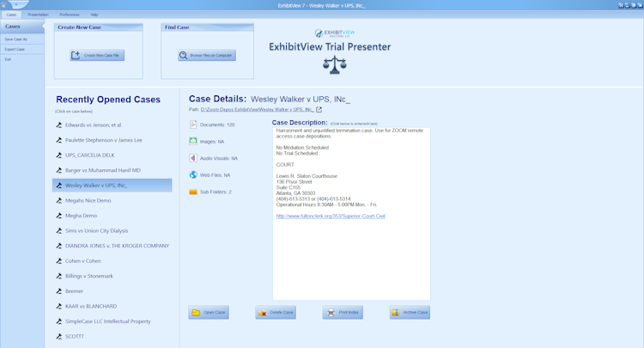The height and width of the screenshot is (348, 644).
Task: Open the Cases ribbon tab
Action: (x=11, y=15)
